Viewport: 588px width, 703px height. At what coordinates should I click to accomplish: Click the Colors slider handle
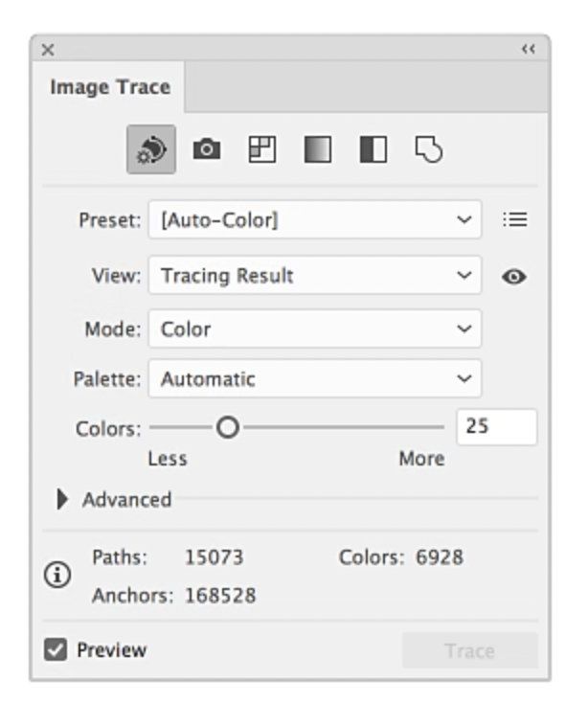coord(228,427)
